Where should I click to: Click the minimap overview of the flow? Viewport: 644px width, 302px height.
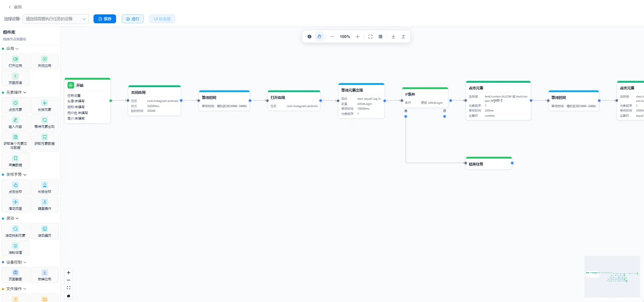point(612,277)
